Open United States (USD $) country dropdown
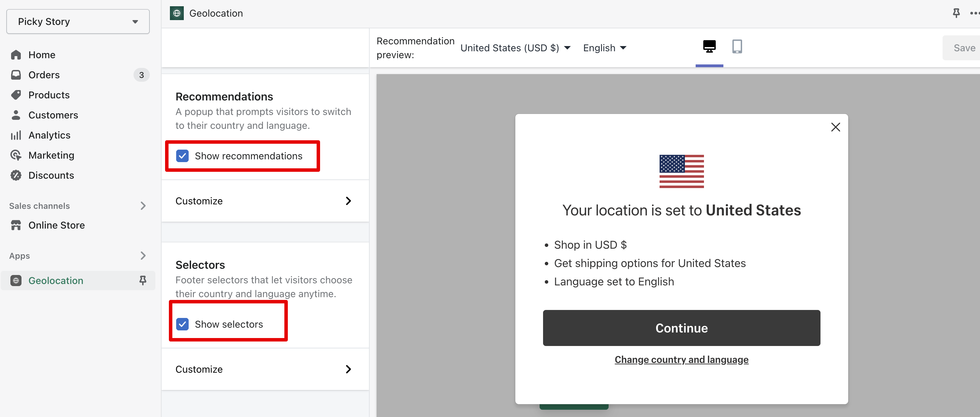This screenshot has width=980, height=417. [x=515, y=48]
